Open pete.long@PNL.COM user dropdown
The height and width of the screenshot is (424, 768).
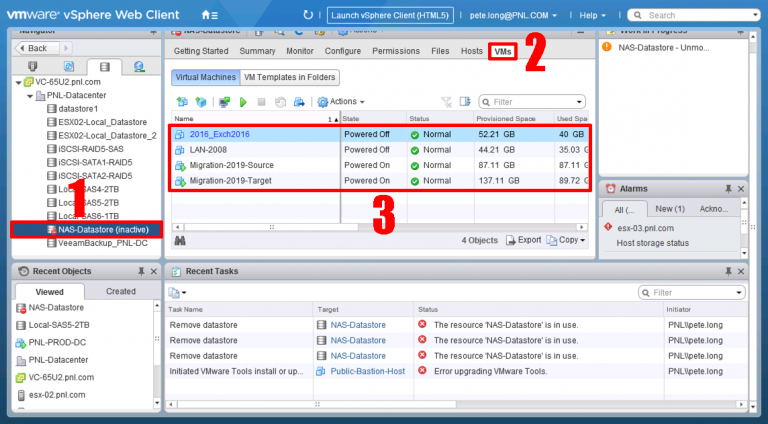(x=513, y=15)
